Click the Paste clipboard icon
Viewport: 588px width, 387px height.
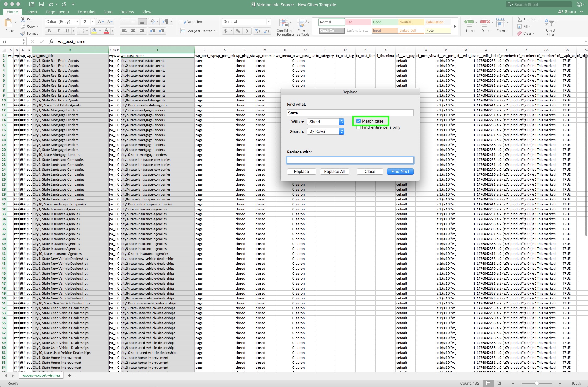pos(8,23)
